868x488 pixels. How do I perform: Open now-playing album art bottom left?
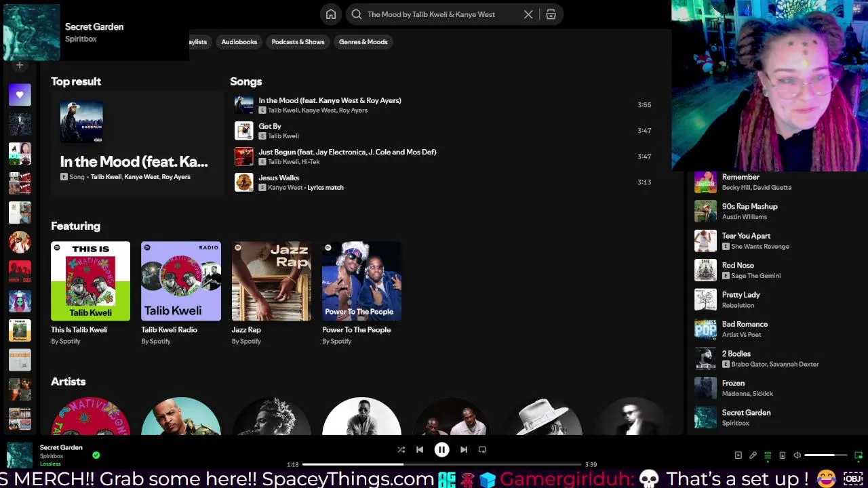(x=20, y=455)
